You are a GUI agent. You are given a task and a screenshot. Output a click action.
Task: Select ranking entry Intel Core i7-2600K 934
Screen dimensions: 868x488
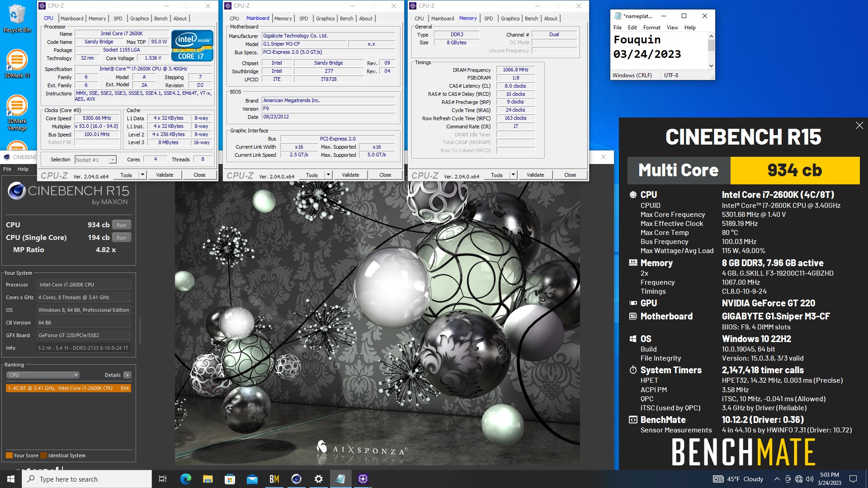click(x=68, y=388)
